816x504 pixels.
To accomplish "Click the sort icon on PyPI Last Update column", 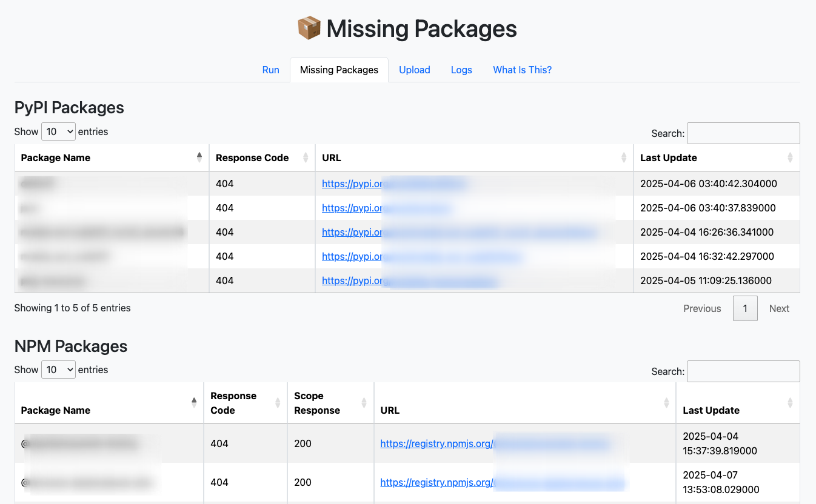I will (x=790, y=157).
